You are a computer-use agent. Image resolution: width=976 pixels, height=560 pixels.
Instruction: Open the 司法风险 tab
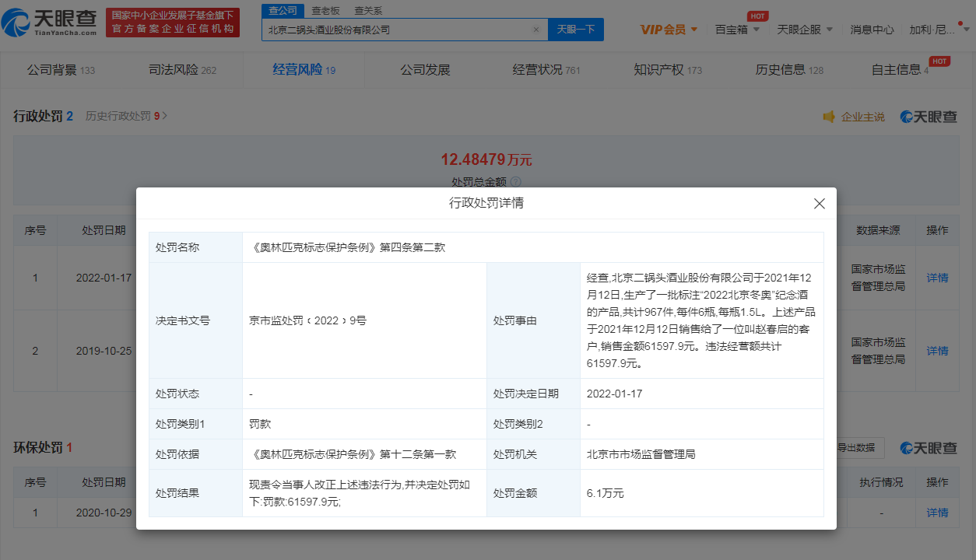pyautogui.click(x=182, y=70)
